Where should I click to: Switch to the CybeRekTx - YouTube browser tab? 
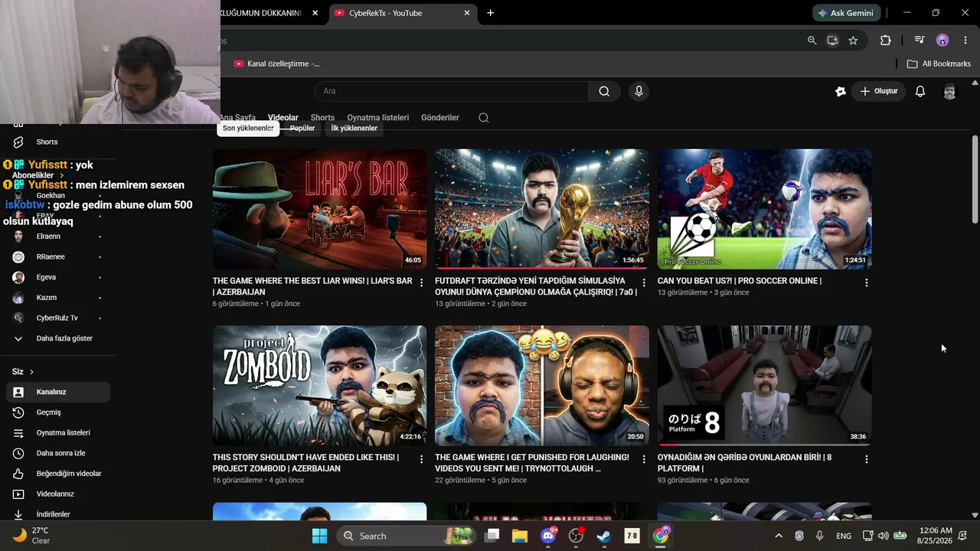[x=403, y=13]
